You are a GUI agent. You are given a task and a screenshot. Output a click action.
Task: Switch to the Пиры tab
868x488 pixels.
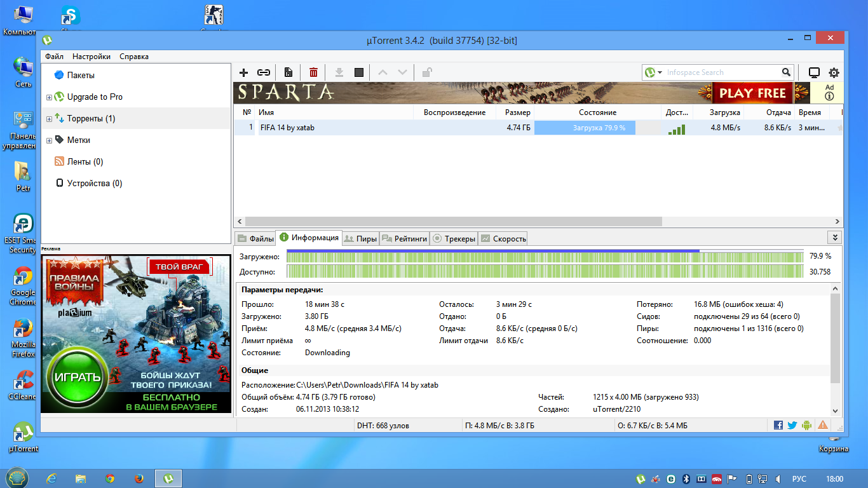coord(360,239)
